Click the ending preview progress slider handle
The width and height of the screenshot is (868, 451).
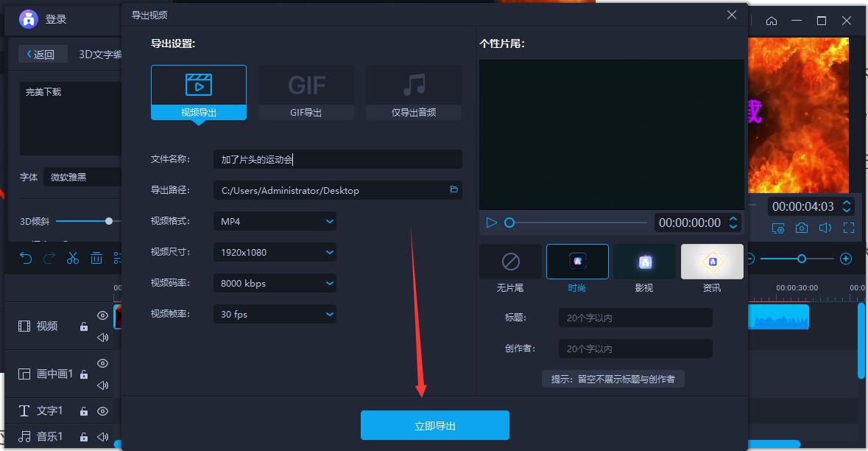509,223
